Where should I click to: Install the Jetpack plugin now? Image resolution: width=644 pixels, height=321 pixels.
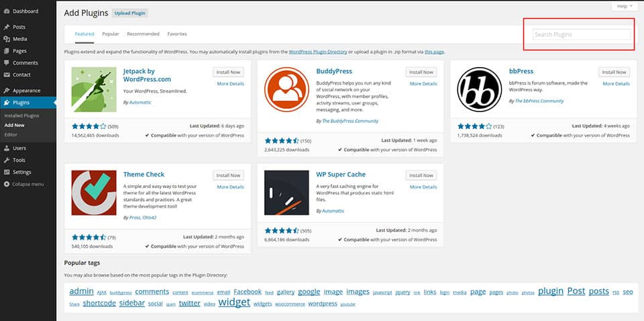[x=228, y=72]
